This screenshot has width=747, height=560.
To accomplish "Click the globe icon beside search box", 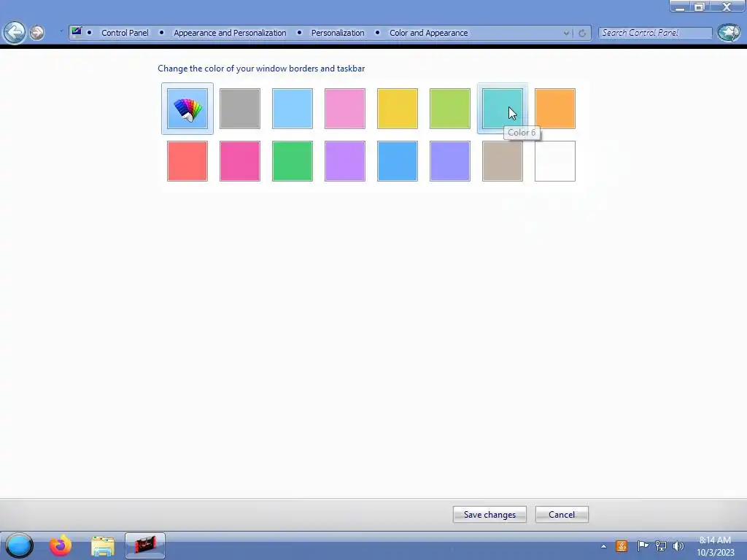I will point(729,32).
